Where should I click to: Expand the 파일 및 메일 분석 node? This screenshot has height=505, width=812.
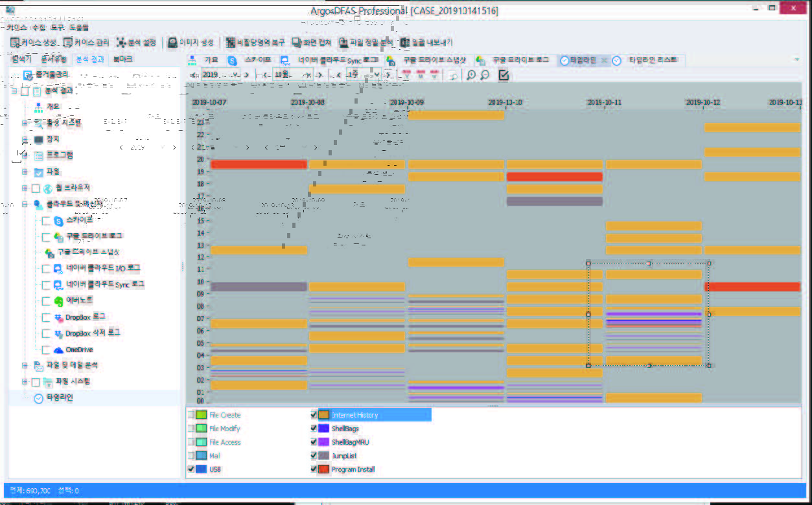point(25,366)
